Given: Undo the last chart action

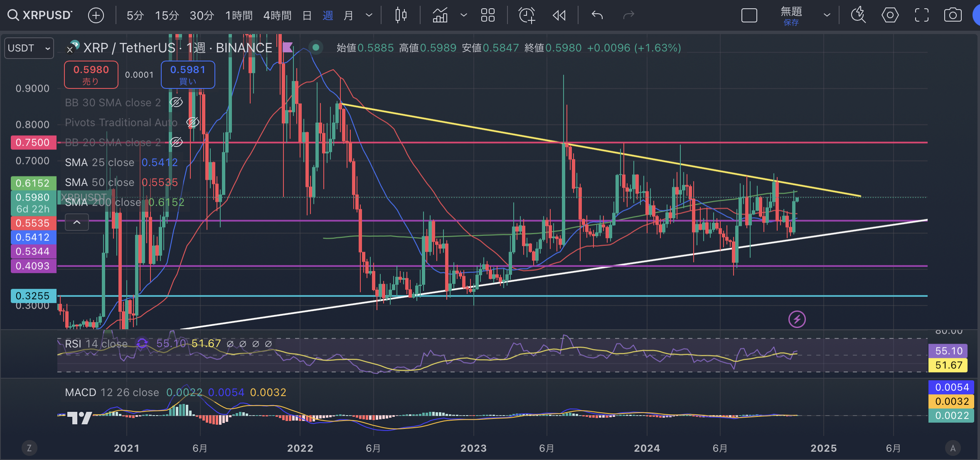Looking at the screenshot, I should (597, 15).
